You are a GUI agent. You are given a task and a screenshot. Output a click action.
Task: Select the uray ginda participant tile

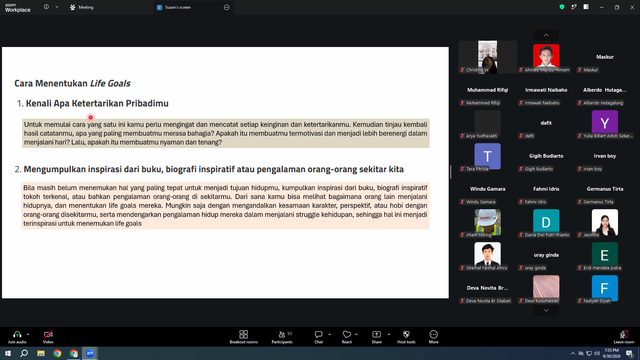click(546, 255)
